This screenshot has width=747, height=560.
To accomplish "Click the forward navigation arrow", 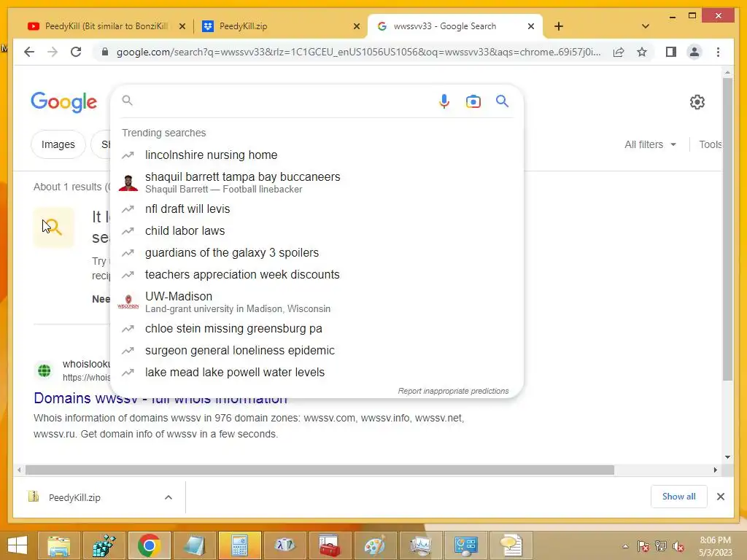I will coord(53,52).
